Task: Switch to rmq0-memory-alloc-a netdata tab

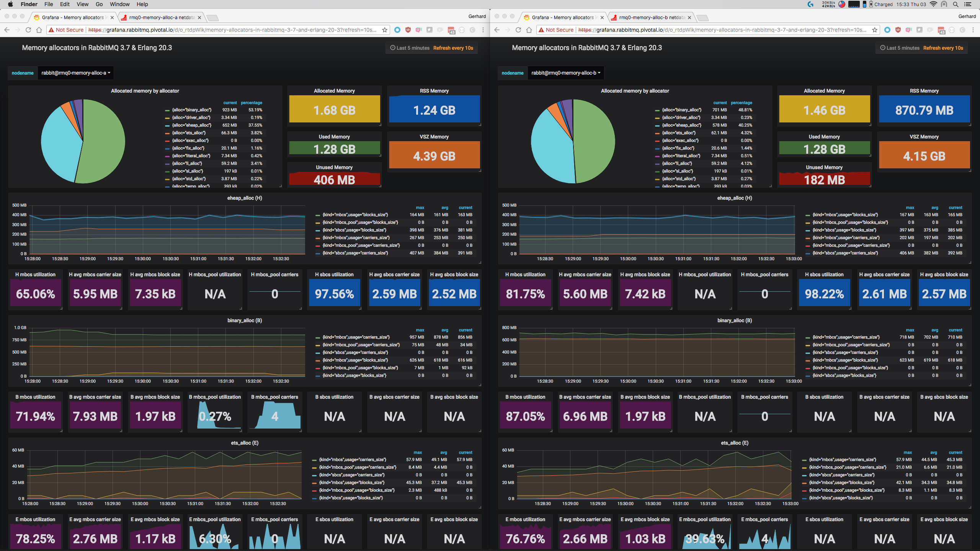Action: (x=161, y=17)
